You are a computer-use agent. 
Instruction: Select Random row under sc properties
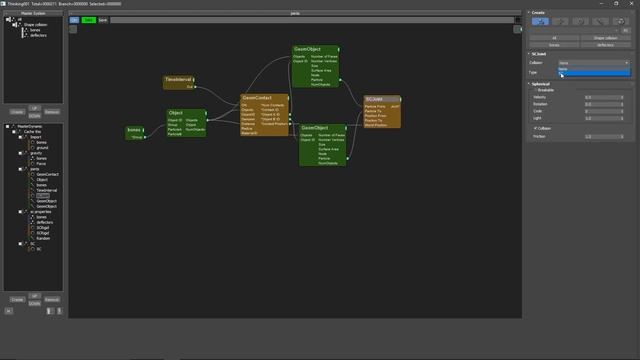(x=43, y=238)
